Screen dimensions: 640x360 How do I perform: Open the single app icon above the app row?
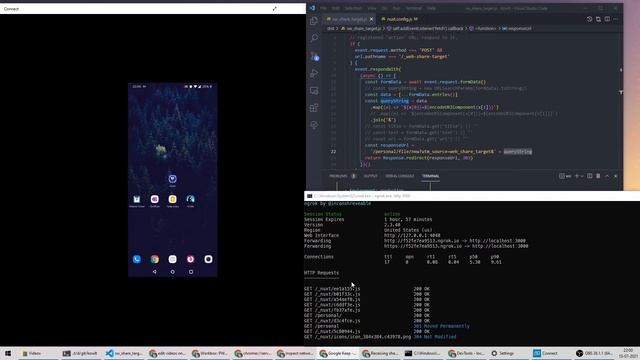(173, 179)
